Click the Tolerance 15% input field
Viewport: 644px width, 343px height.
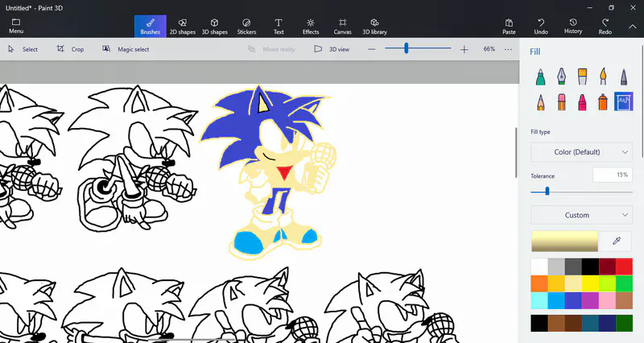(613, 175)
